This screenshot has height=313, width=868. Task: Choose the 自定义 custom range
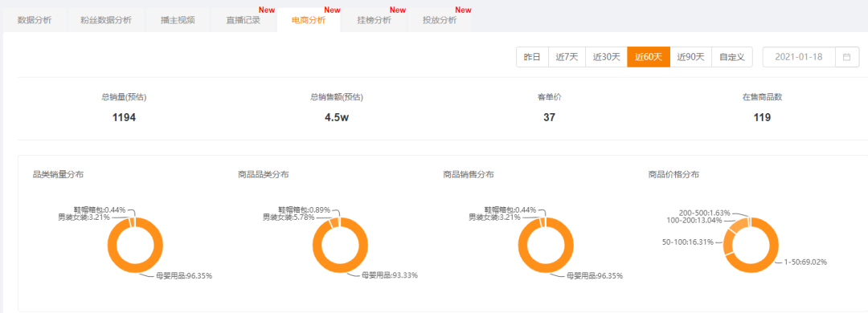(732, 57)
